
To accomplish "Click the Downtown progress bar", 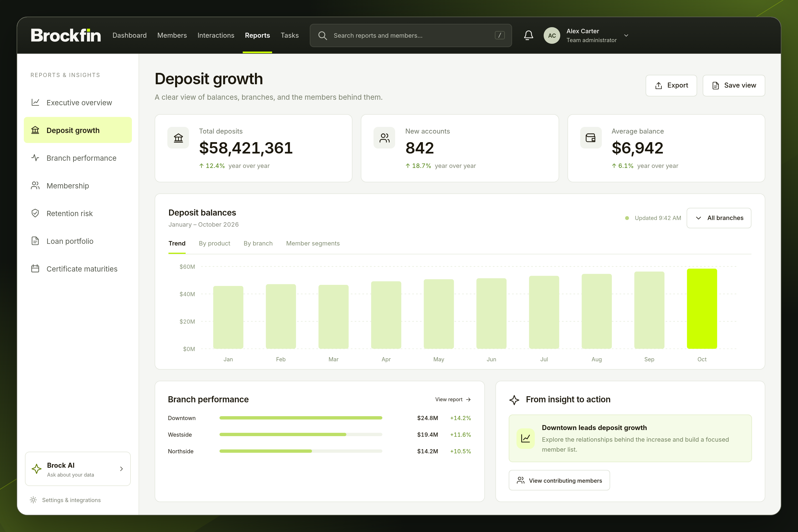I will click(x=301, y=418).
